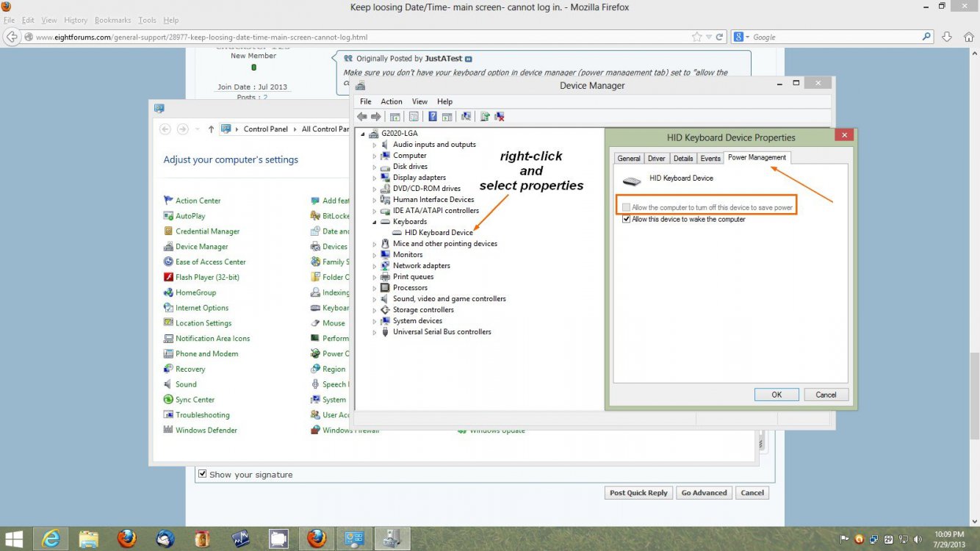Open Firefox Bookmarks menu

pos(113,20)
